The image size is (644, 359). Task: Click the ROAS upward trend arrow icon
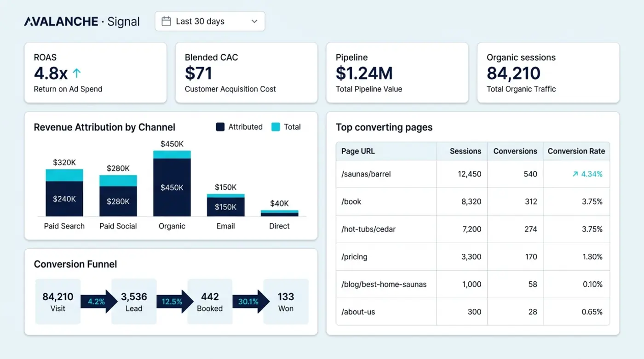[x=77, y=73]
